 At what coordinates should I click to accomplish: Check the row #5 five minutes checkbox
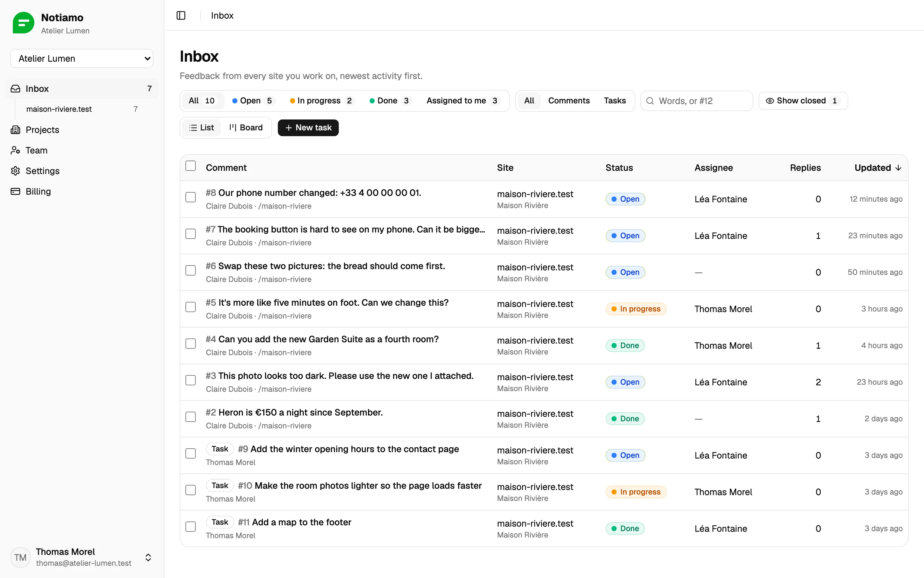(191, 307)
